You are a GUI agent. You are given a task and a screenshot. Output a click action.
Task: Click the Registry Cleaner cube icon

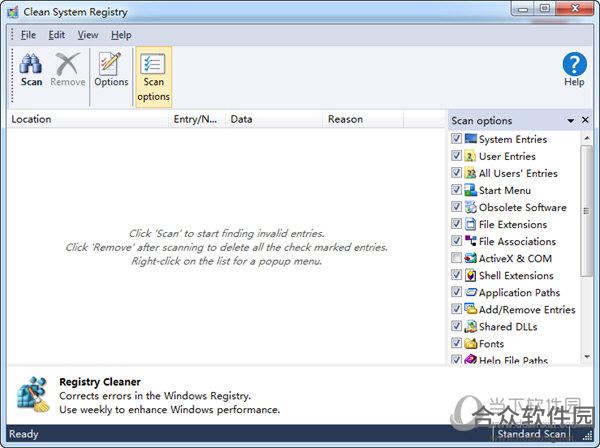coord(33,395)
